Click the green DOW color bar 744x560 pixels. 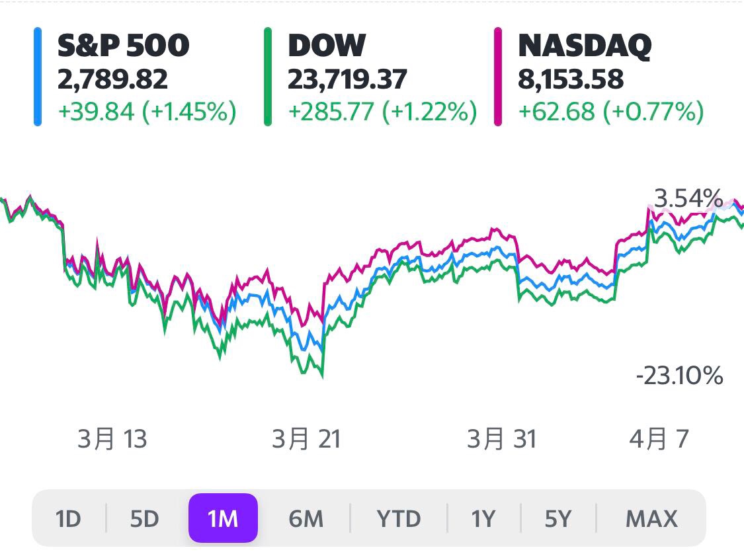tap(268, 77)
